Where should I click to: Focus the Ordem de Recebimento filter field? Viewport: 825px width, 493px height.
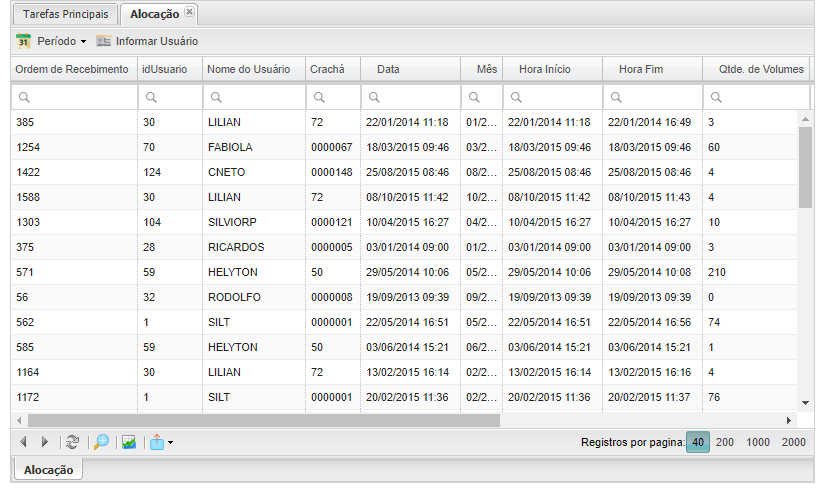74,97
